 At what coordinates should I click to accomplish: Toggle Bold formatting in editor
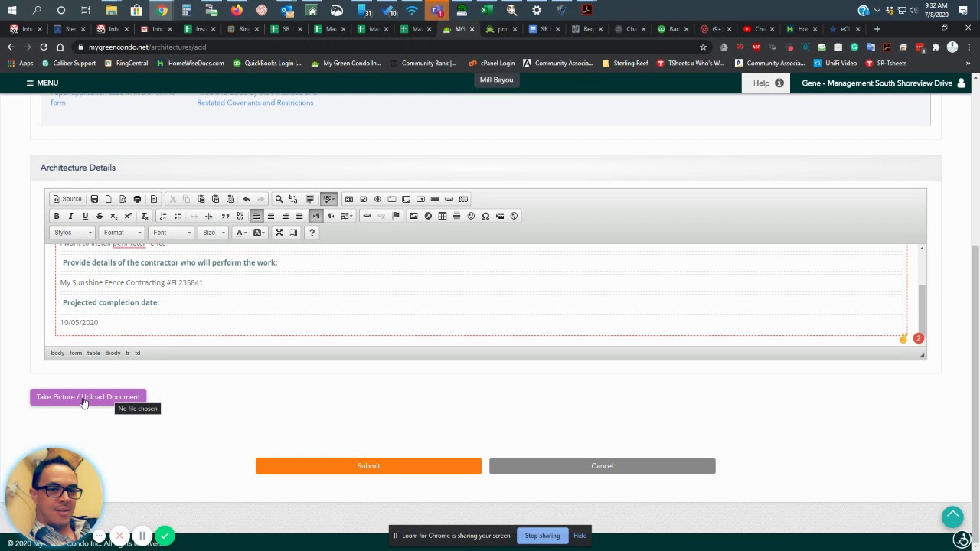coord(57,216)
